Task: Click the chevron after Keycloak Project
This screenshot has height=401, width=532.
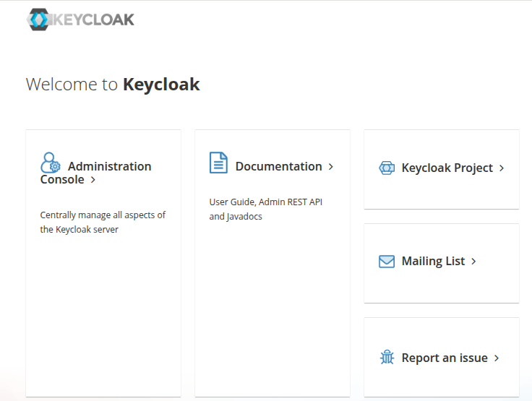Action: point(502,168)
